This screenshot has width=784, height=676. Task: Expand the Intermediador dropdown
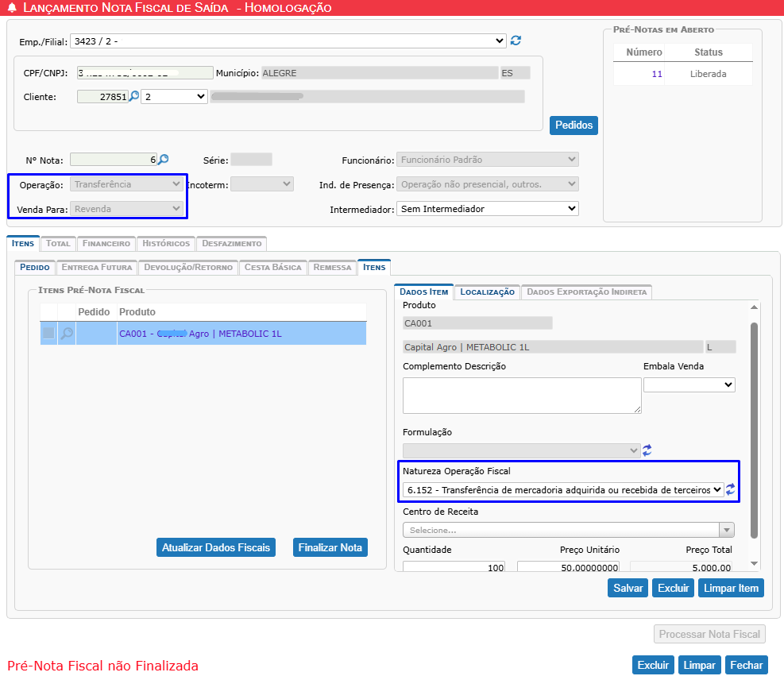pos(487,209)
